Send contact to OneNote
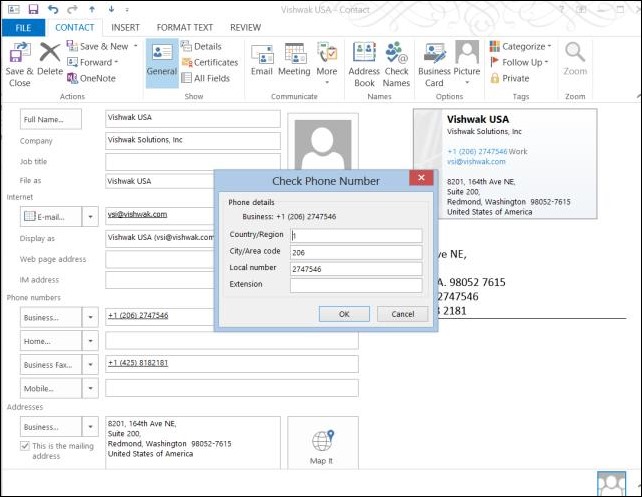 coord(91,78)
